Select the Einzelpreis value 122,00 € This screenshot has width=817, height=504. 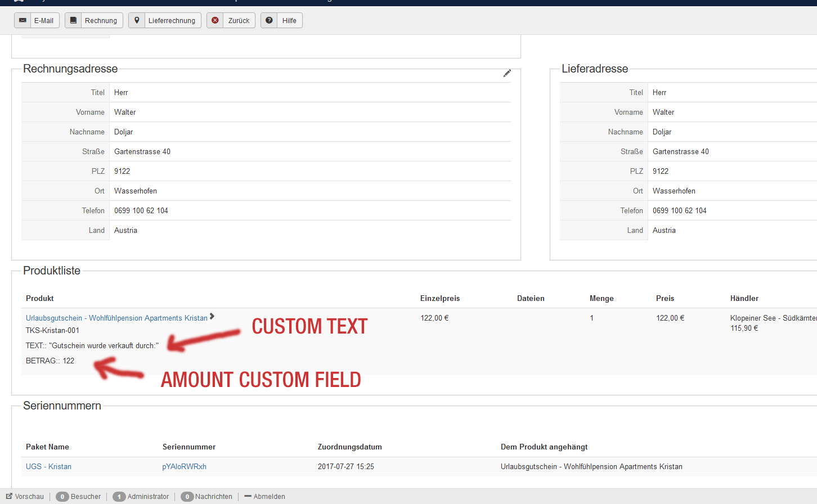click(434, 318)
